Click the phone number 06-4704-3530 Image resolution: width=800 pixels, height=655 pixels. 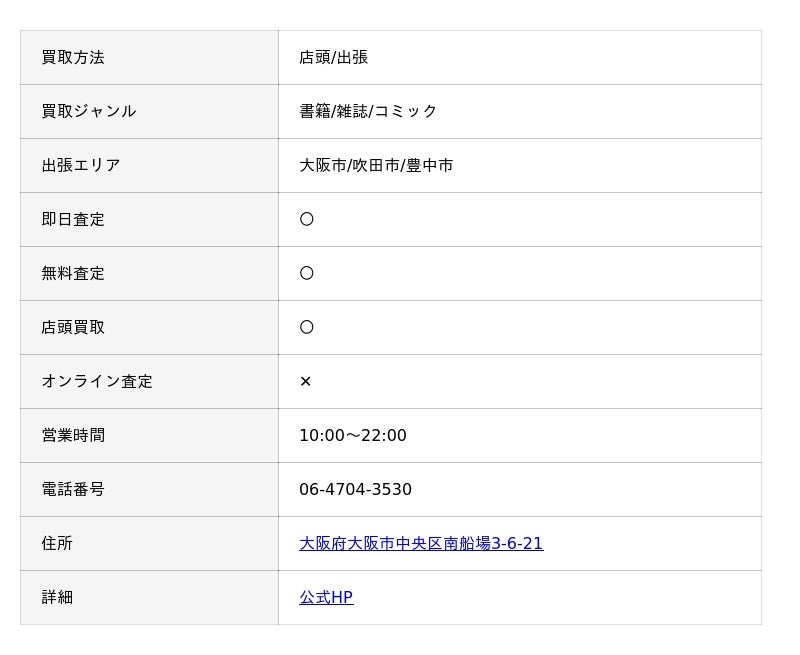pos(355,489)
